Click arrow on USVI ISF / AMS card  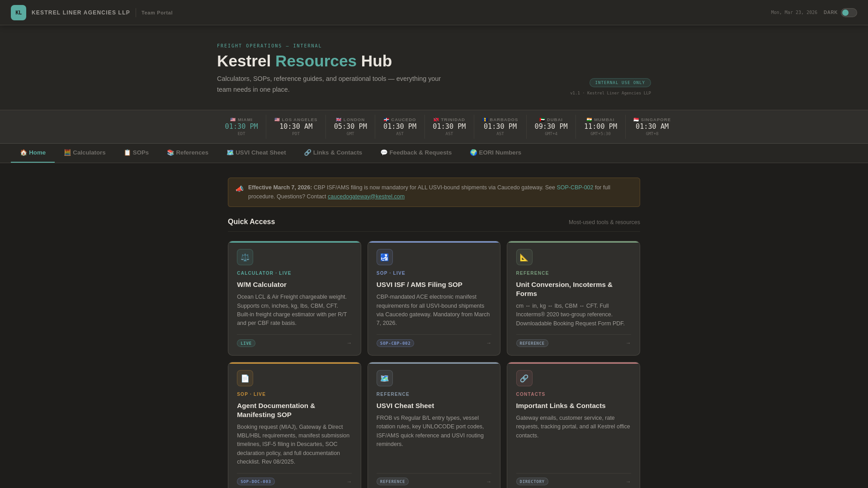tap(489, 343)
